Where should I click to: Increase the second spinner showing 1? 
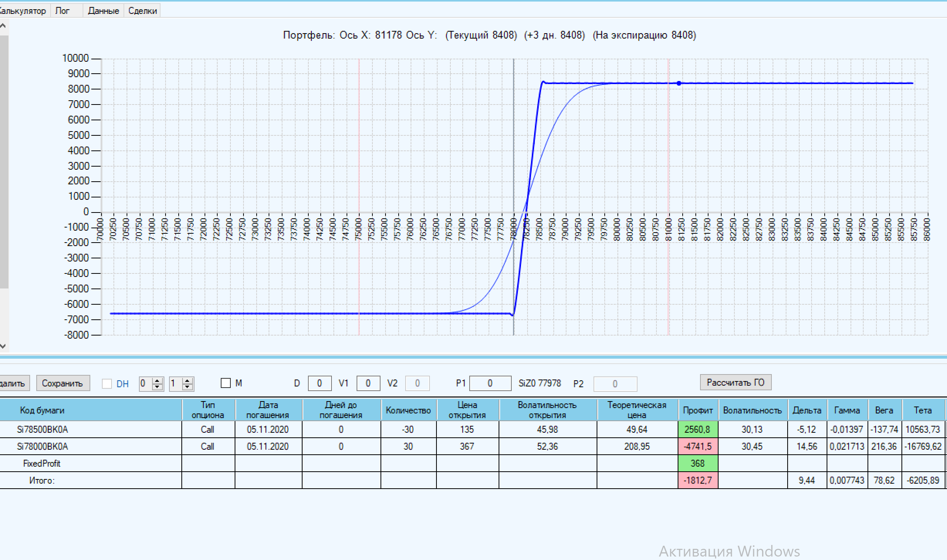pos(187,380)
